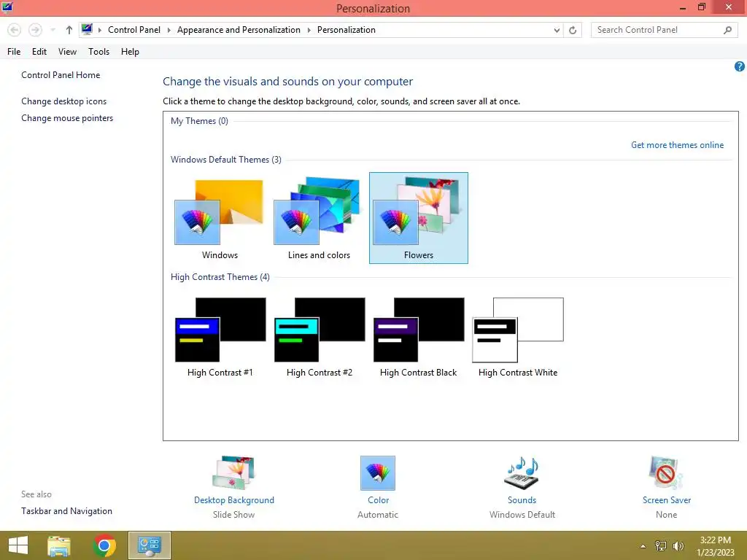This screenshot has width=747, height=560.
Task: Open the Windows Start button
Action: click(x=18, y=545)
